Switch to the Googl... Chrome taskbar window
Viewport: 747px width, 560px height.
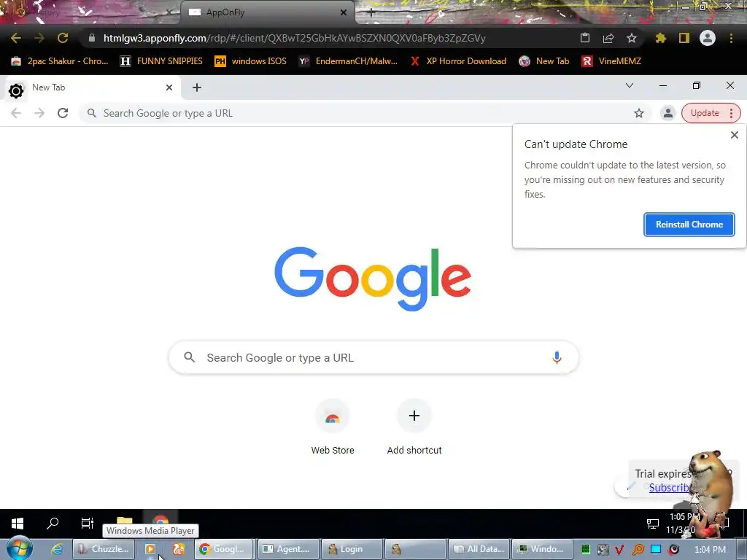222,549
